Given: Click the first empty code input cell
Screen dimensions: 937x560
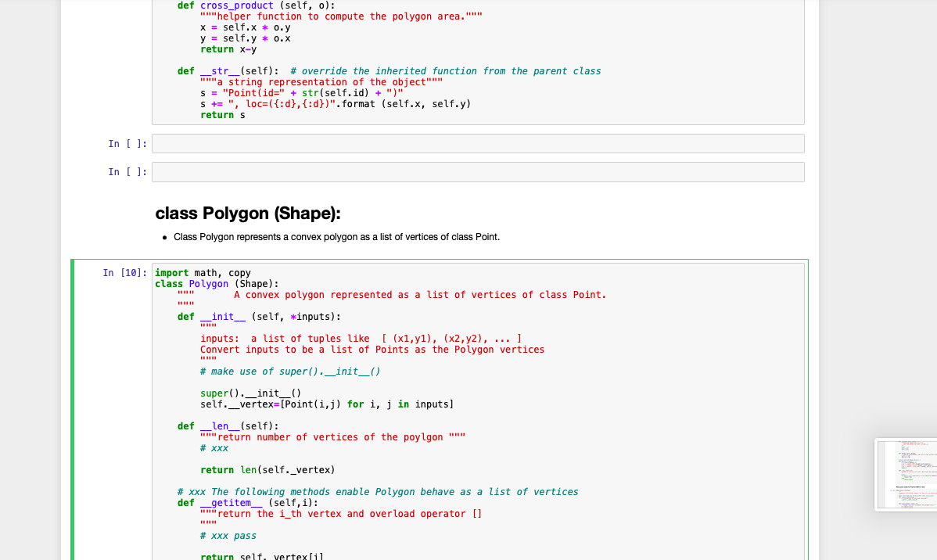Looking at the screenshot, I should coord(477,143).
